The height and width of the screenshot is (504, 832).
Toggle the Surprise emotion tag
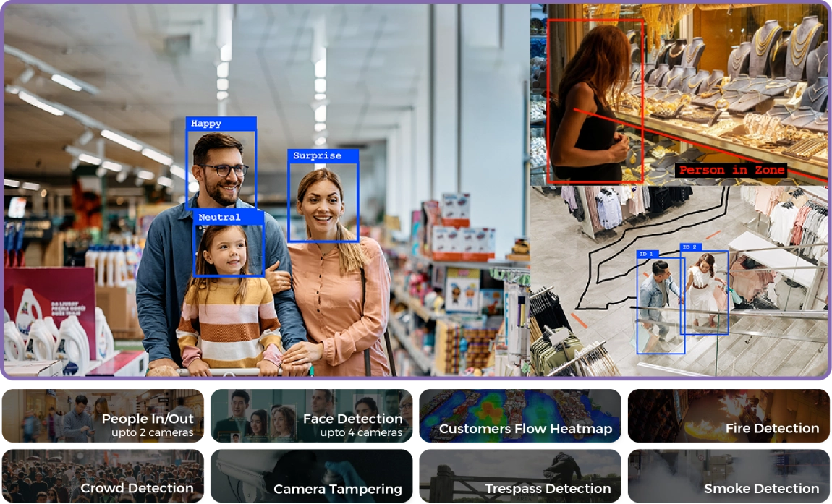pos(316,155)
